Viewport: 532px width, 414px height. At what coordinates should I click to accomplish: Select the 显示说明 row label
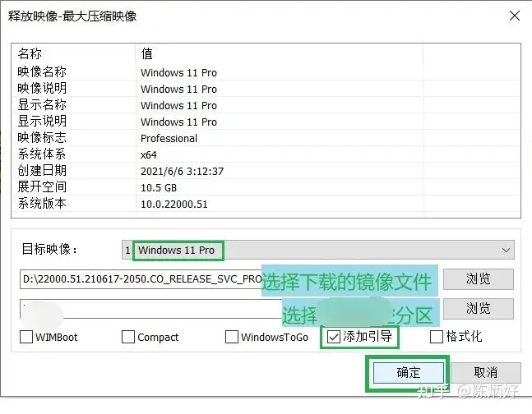coord(42,121)
